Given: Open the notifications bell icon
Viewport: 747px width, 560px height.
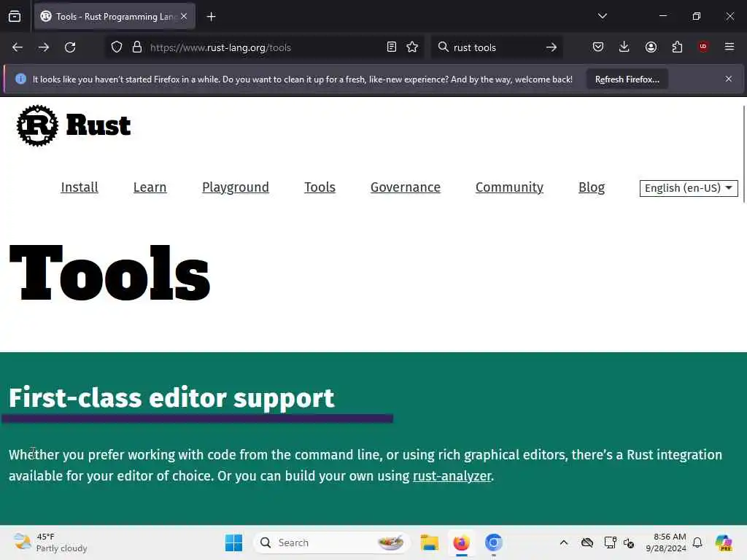Looking at the screenshot, I should 697,542.
